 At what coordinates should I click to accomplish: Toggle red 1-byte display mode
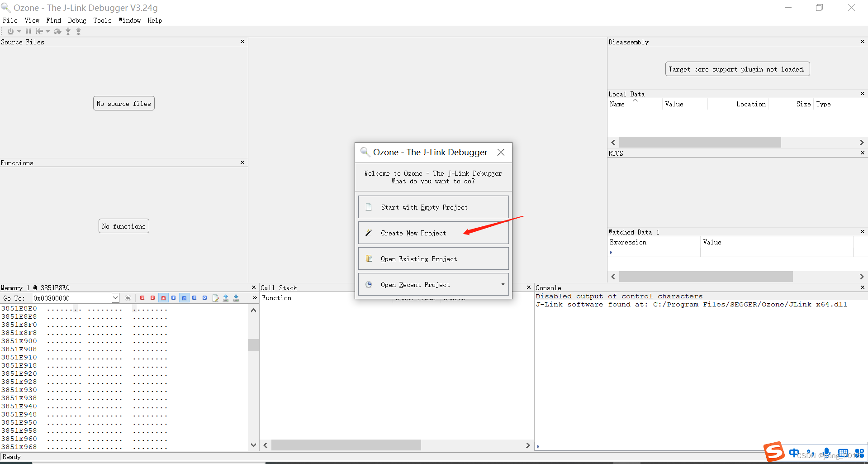pos(142,298)
